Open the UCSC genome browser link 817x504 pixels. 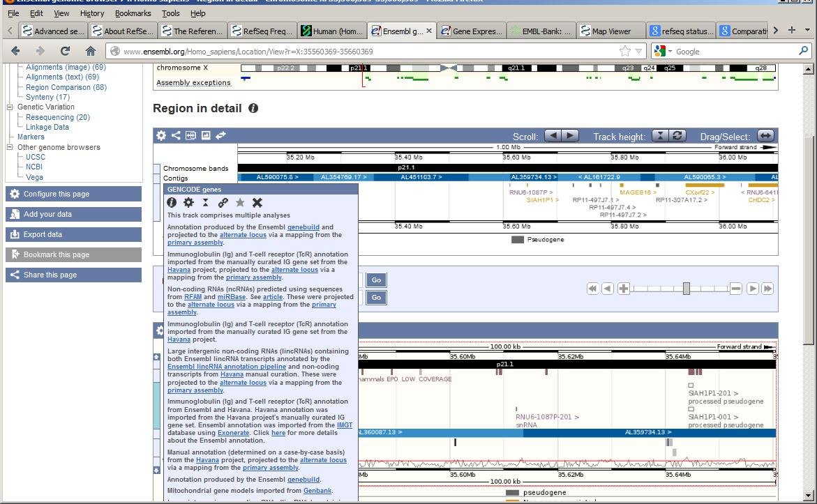(36, 158)
